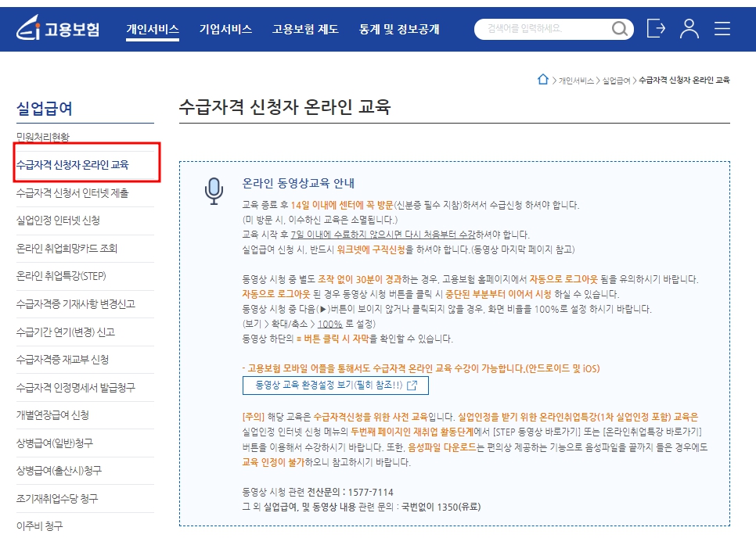Click the search magnifier icon
The height and width of the screenshot is (538, 756).
(619, 29)
